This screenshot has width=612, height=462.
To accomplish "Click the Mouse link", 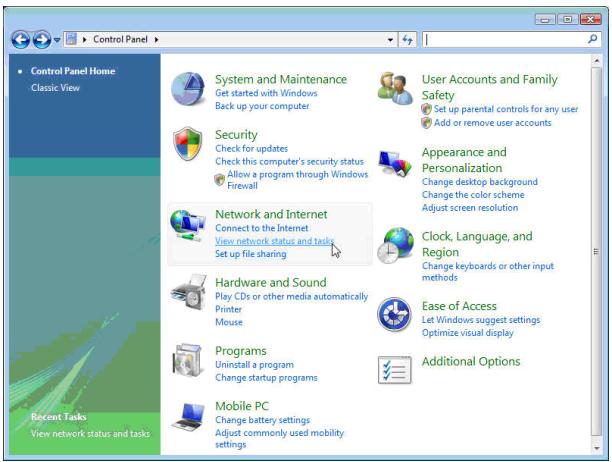I will [229, 322].
